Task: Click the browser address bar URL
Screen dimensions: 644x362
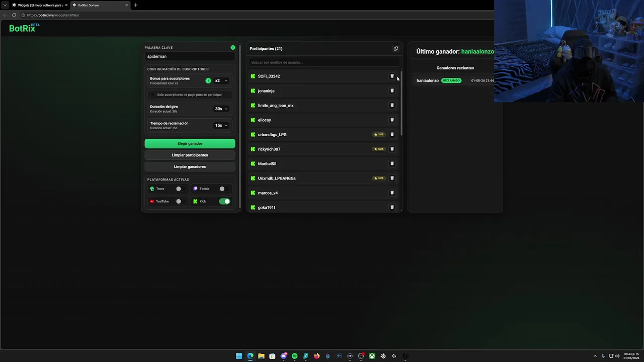Action: pos(53,15)
